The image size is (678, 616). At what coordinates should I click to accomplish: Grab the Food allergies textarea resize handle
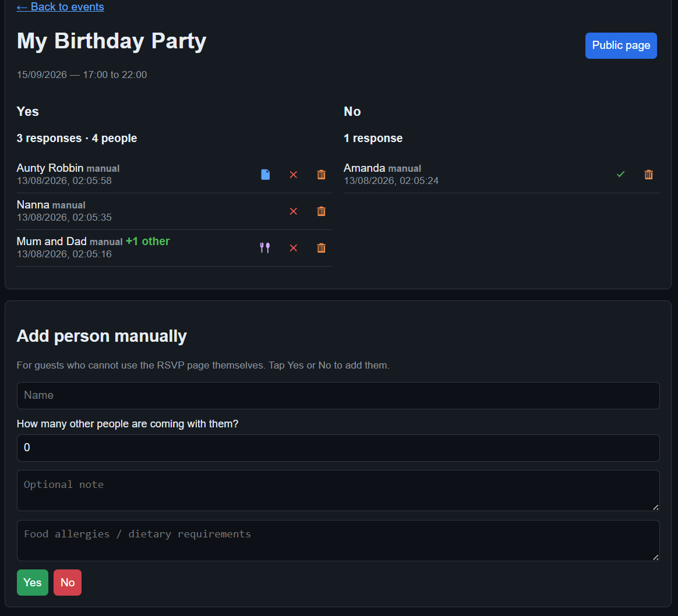(655, 557)
